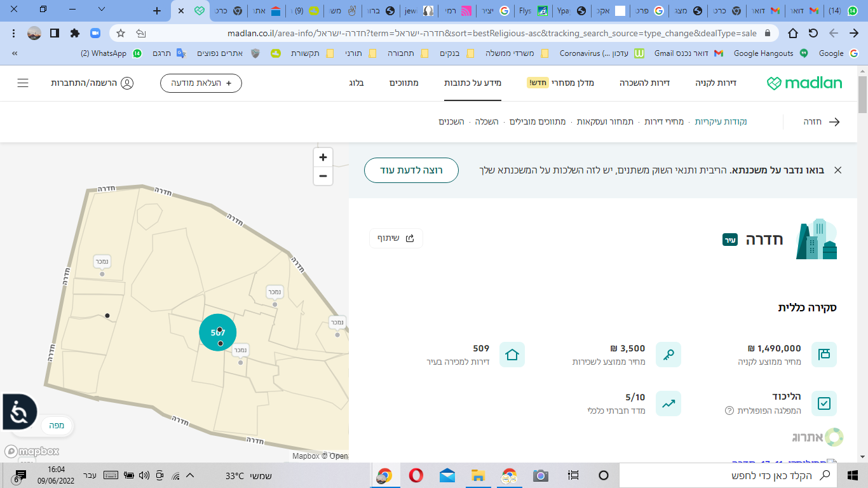
Task: Select the מחירי דירות section tab
Action: pyautogui.click(x=664, y=121)
